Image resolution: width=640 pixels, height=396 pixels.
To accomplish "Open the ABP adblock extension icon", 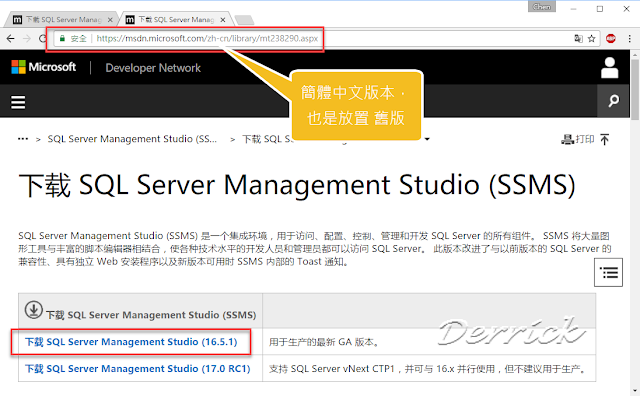I will click(x=611, y=38).
